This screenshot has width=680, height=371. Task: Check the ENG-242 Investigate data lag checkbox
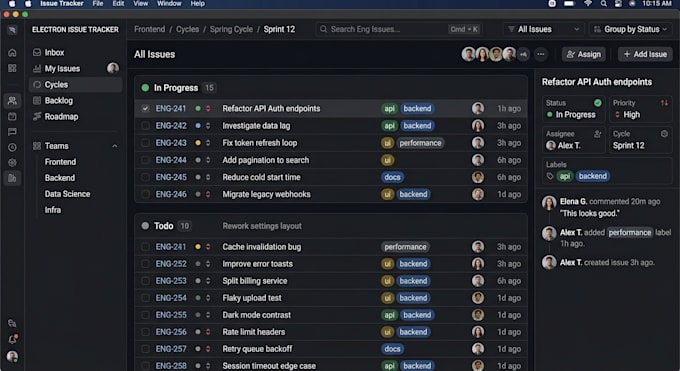pyautogui.click(x=145, y=126)
